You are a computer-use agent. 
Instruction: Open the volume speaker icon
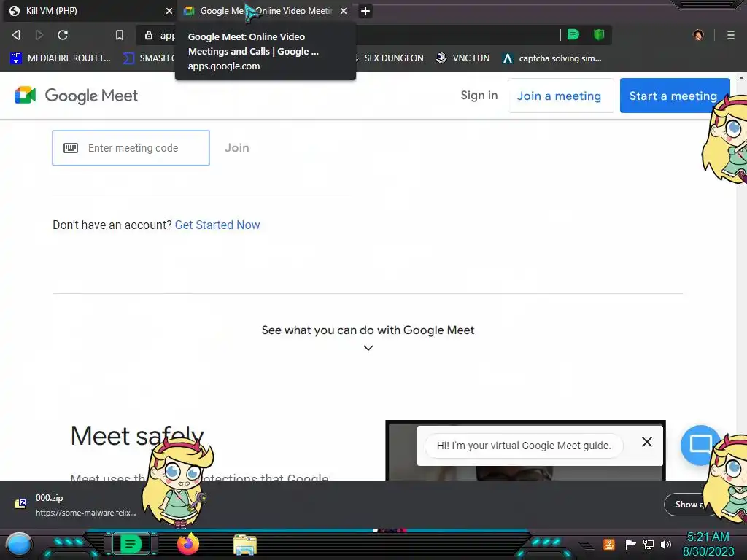pos(666,544)
